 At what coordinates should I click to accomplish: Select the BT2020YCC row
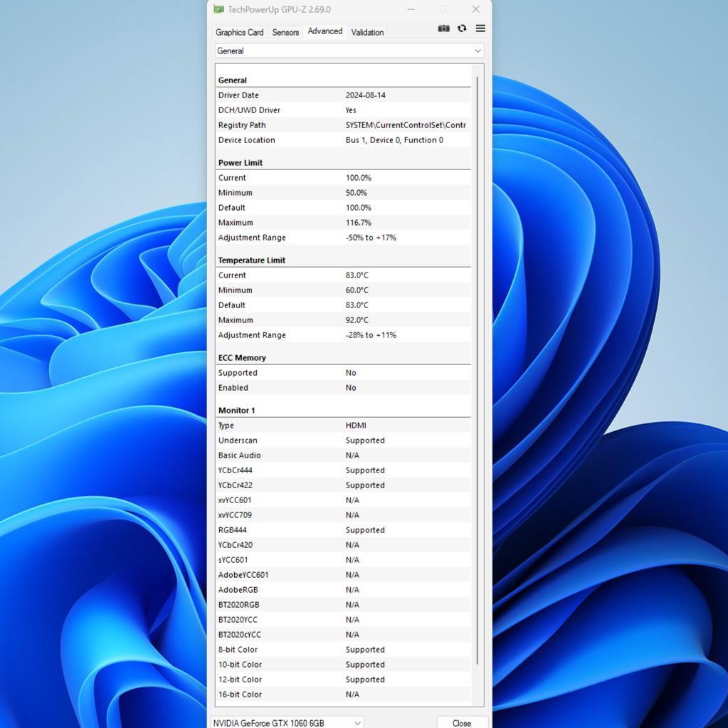(344, 619)
